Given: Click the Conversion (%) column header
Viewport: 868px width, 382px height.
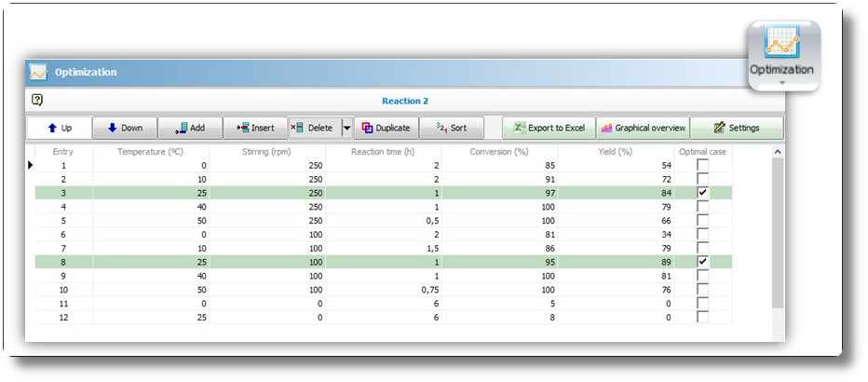Looking at the screenshot, I should click(500, 151).
